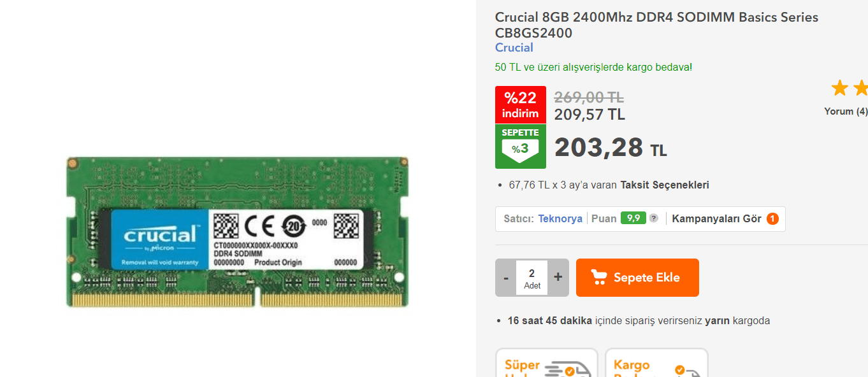Click the quantity field showing 2 Adet

coord(532,278)
